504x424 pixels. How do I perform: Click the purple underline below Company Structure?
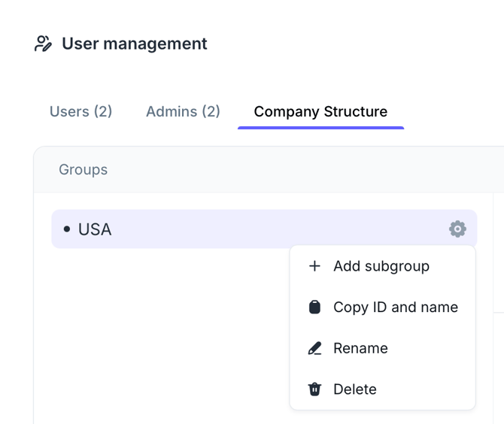tap(320, 128)
